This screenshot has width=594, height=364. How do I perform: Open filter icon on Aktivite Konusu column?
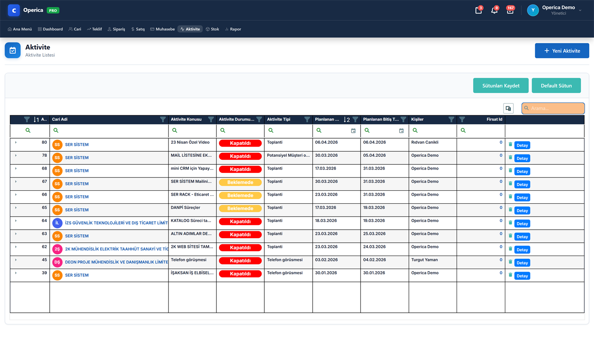click(x=211, y=119)
